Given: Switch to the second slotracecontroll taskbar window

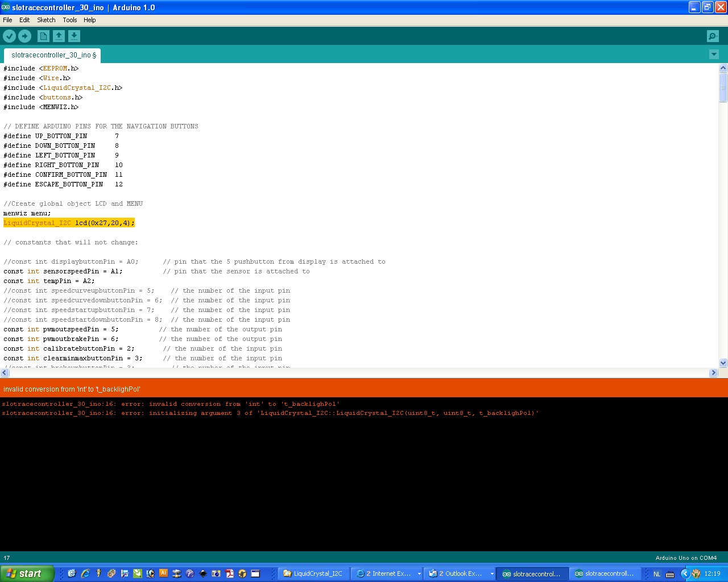Looking at the screenshot, I should click(x=604, y=573).
